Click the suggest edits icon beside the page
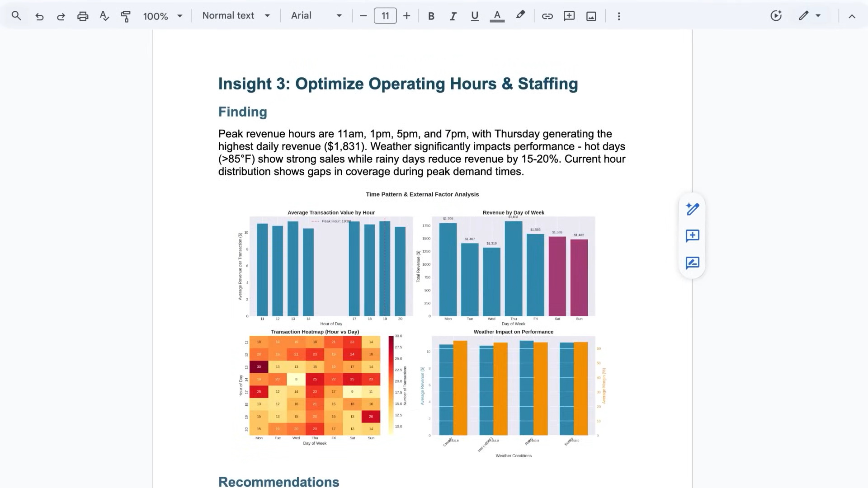Image resolution: width=868 pixels, height=488 pixels. 693,263
